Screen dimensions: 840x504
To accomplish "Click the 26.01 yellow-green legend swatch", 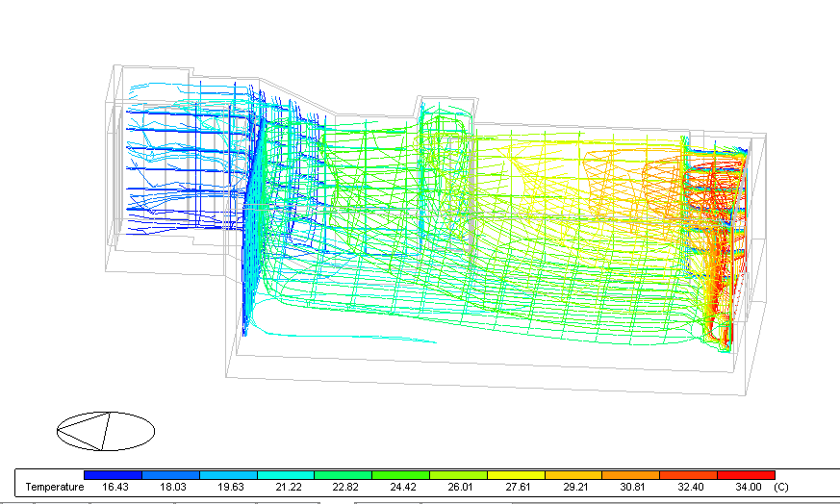I will click(459, 475).
